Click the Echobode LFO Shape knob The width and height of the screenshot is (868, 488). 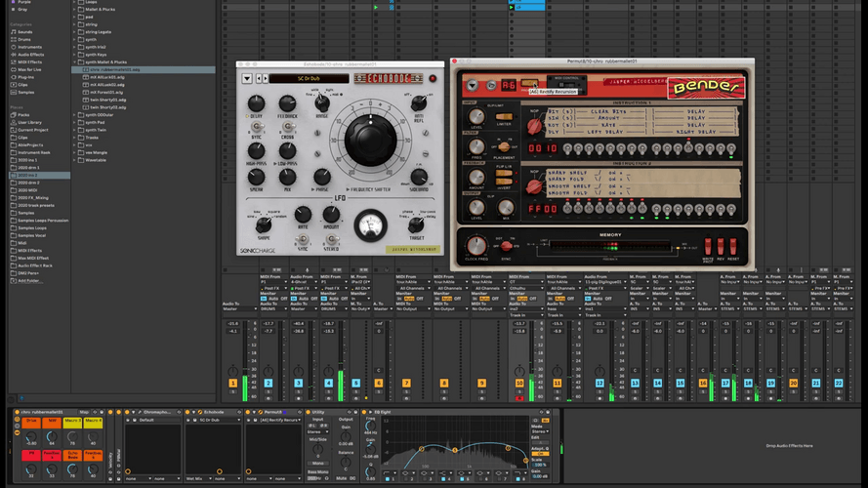click(264, 224)
